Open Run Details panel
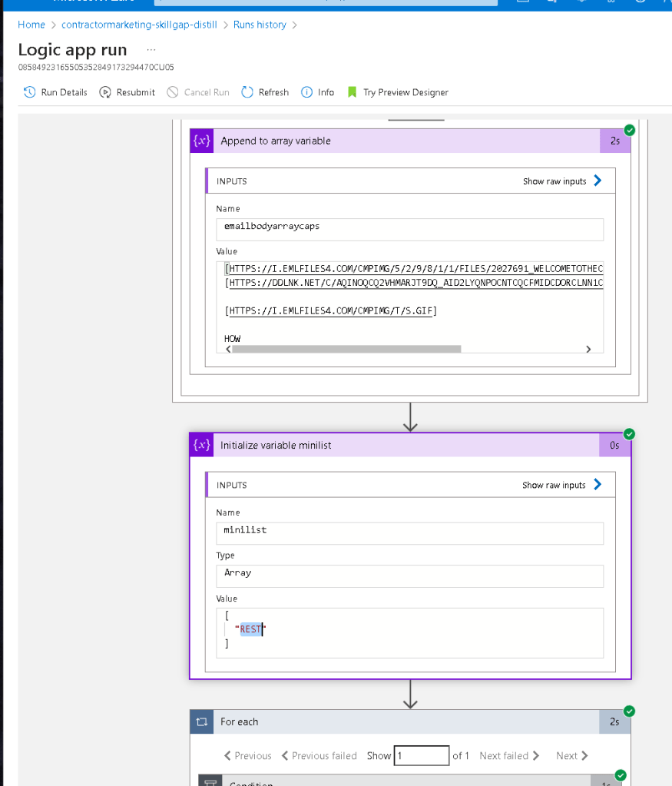This screenshot has height=786, width=672. (x=55, y=92)
